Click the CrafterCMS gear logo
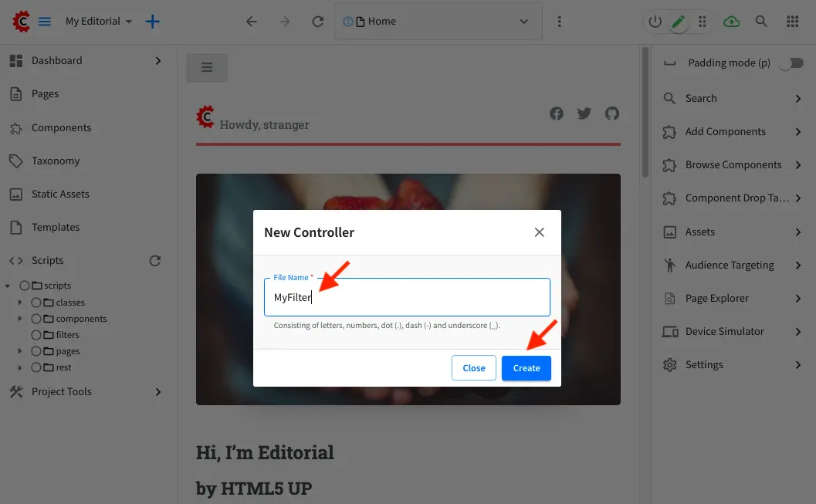Viewport: 816px width, 504px height. click(22, 22)
